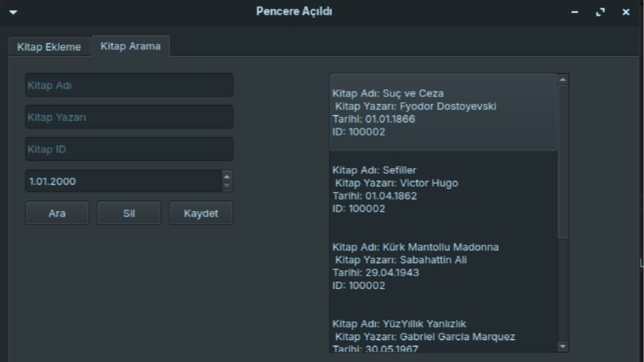Select the Sefiller book entry
644x362 pixels.
click(443, 189)
